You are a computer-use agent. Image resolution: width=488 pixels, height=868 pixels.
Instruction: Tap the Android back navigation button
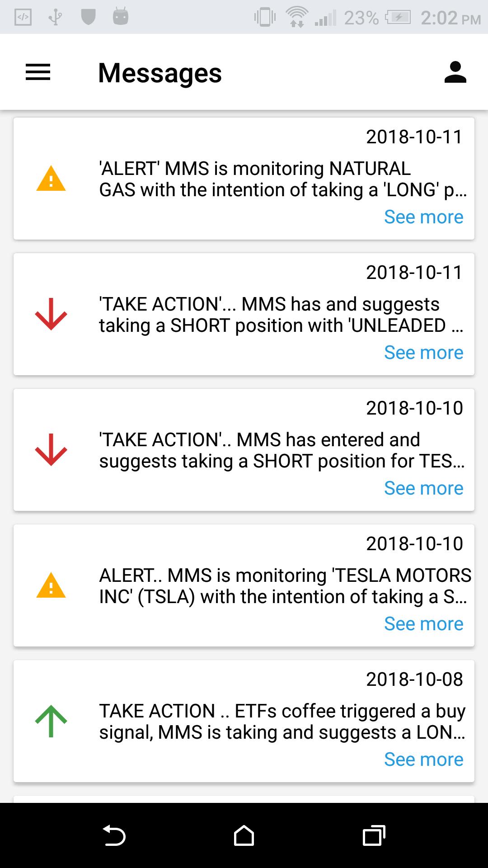click(114, 835)
